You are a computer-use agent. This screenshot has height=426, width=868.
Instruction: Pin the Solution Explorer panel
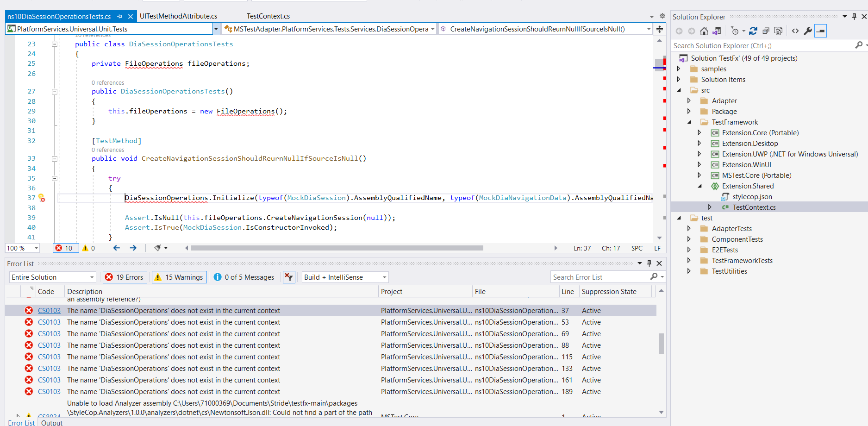[x=854, y=17]
